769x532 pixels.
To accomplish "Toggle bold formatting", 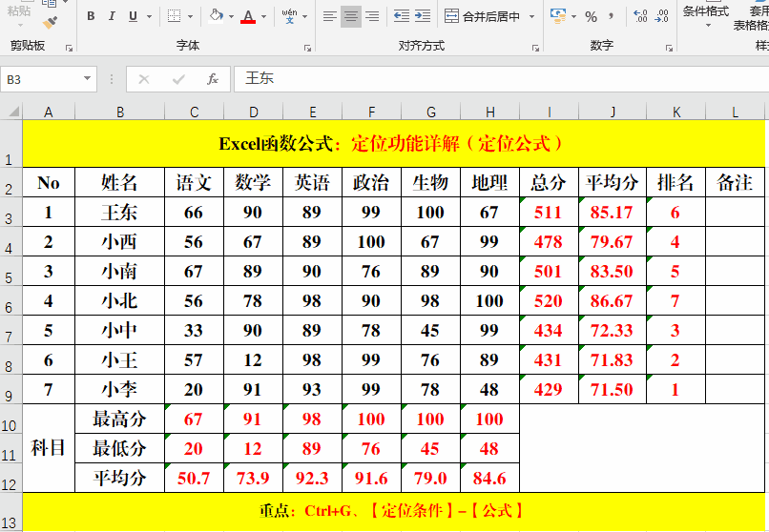I will click(x=91, y=16).
